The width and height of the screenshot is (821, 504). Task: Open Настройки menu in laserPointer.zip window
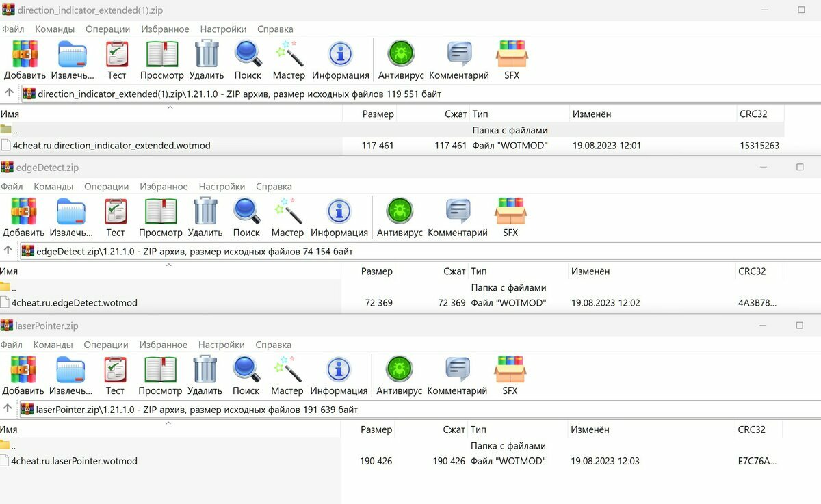[221, 345]
